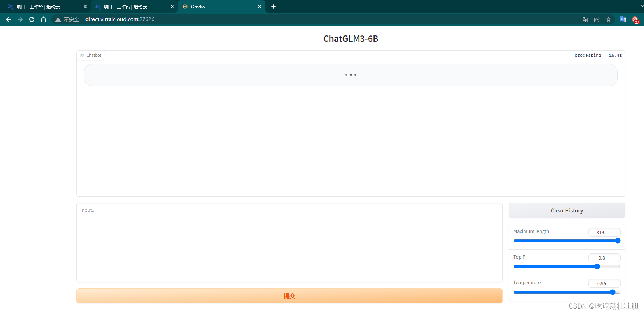Click the Top P value box 0.8
This screenshot has width=644, height=313.
point(604,258)
